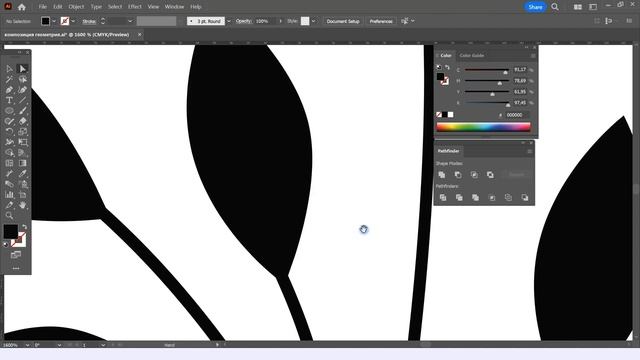Screen dimensions: 640x360
Task: Click the Preferences button
Action: pos(381,21)
